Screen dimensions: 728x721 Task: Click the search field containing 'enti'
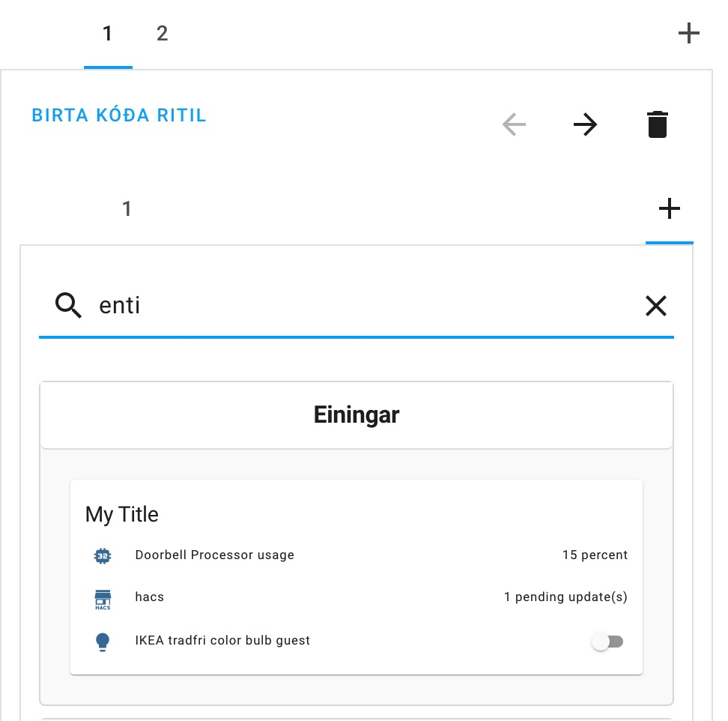[367, 306]
